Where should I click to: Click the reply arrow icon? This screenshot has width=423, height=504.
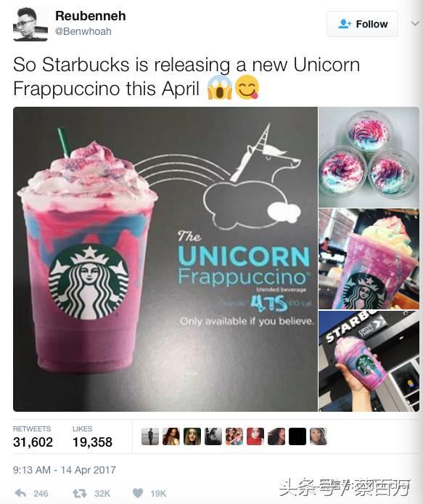click(21, 493)
